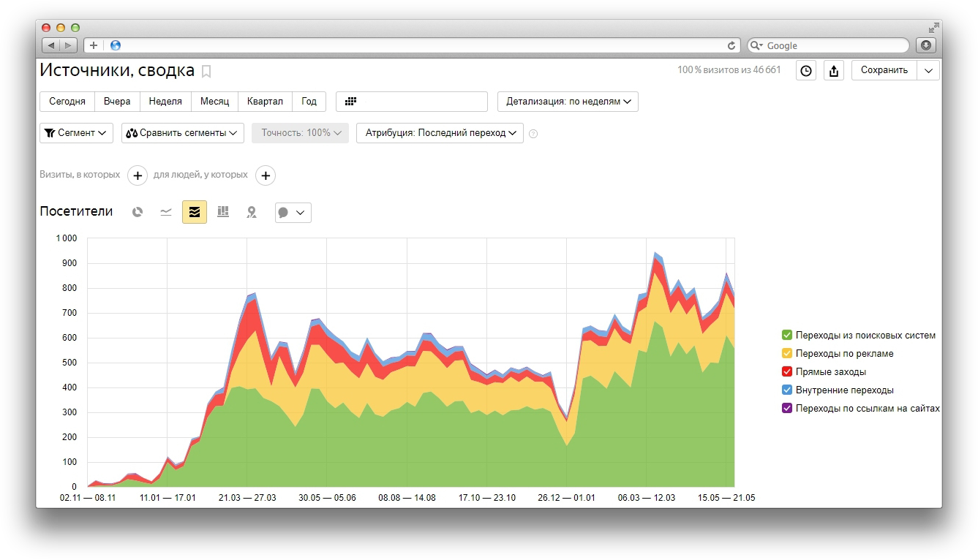Image resolution: width=978 pixels, height=560 pixels.
Task: Click the bookmark icon beside report title
Action: [206, 71]
